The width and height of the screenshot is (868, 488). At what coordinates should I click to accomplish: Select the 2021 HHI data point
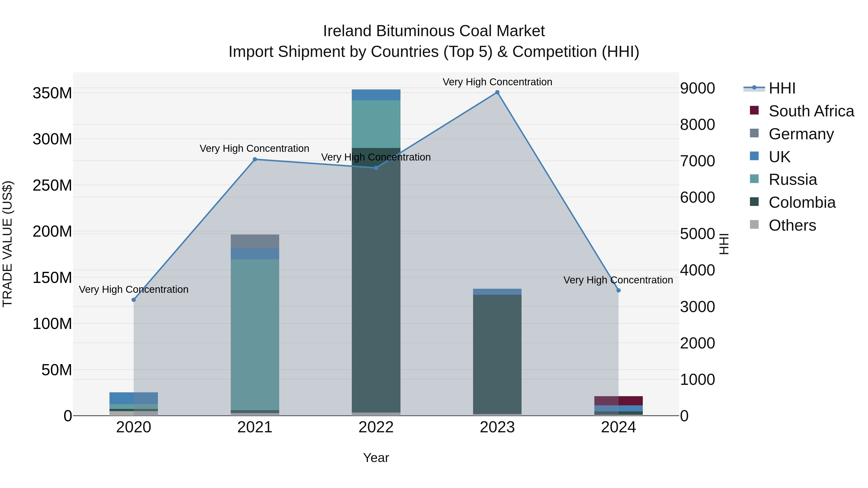click(255, 159)
